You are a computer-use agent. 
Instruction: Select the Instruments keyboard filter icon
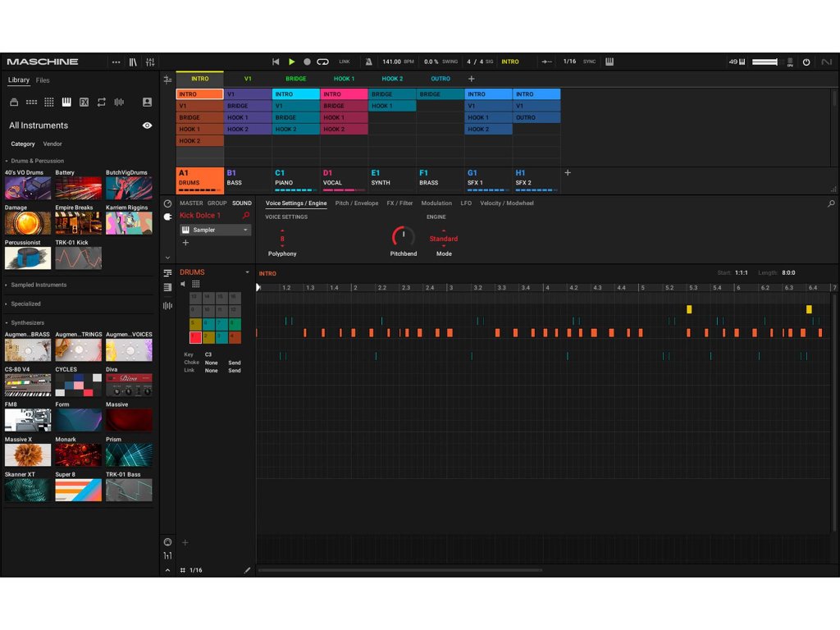pyautogui.click(x=66, y=102)
